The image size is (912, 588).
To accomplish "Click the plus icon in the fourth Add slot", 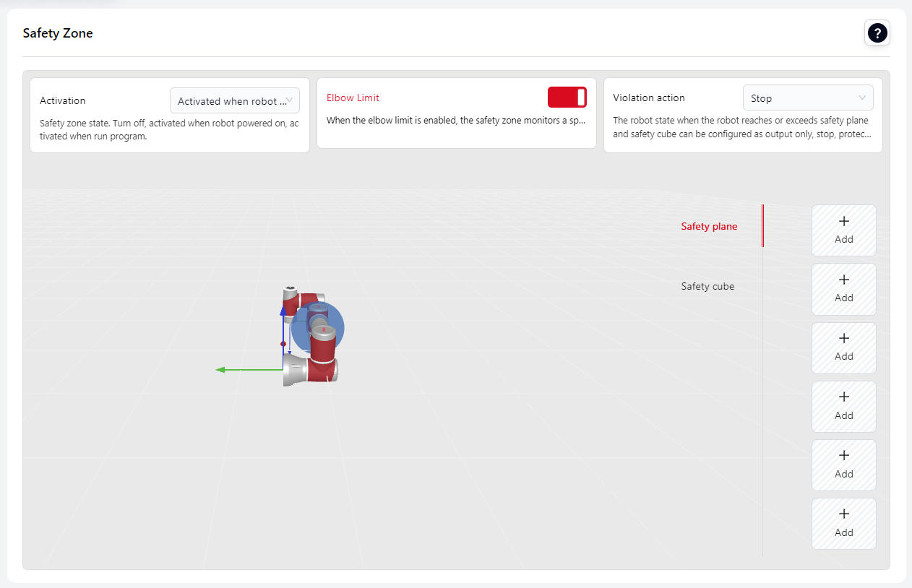I will [x=844, y=397].
